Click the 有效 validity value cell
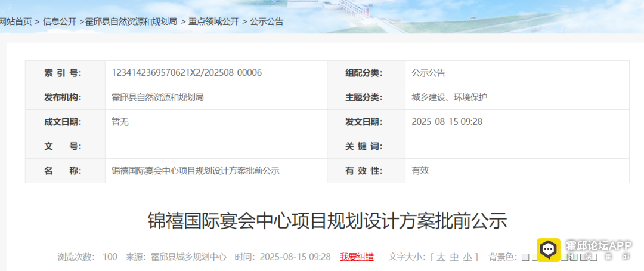Viewport: 644px width, 271px height. 420,171
